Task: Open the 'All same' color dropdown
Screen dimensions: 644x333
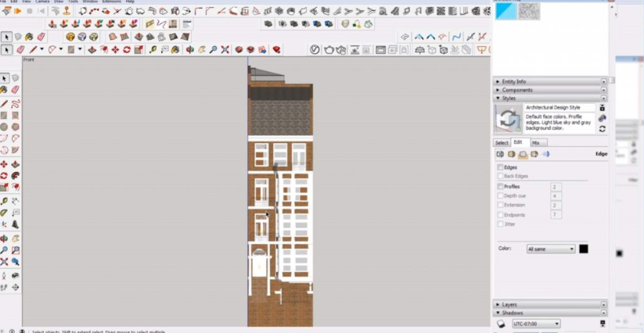Action: pyautogui.click(x=551, y=249)
